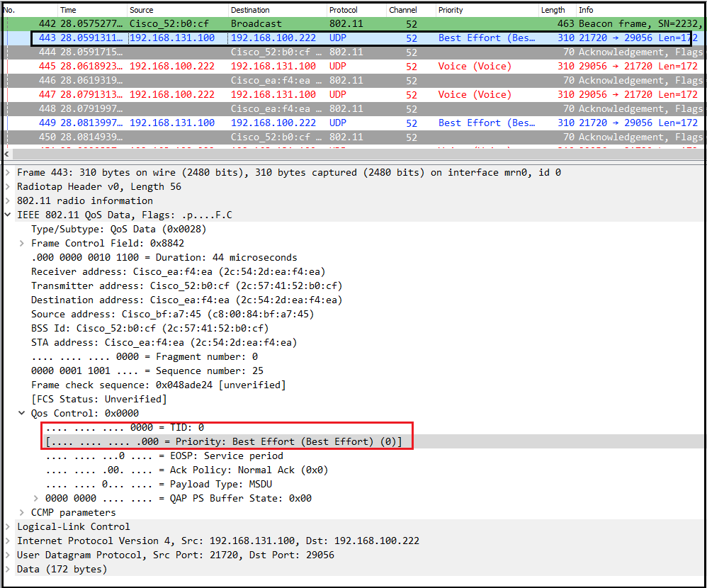The width and height of the screenshot is (707, 588).
Task: Expand the Radiotap Header v0 section
Action: [x=9, y=186]
